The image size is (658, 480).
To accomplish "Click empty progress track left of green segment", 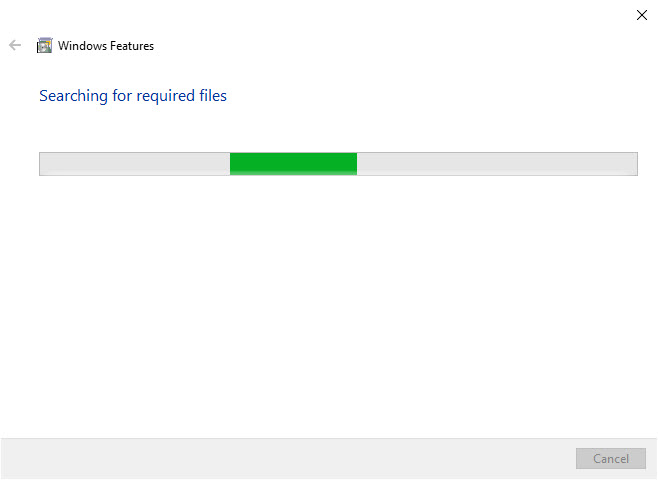I will (x=135, y=164).
